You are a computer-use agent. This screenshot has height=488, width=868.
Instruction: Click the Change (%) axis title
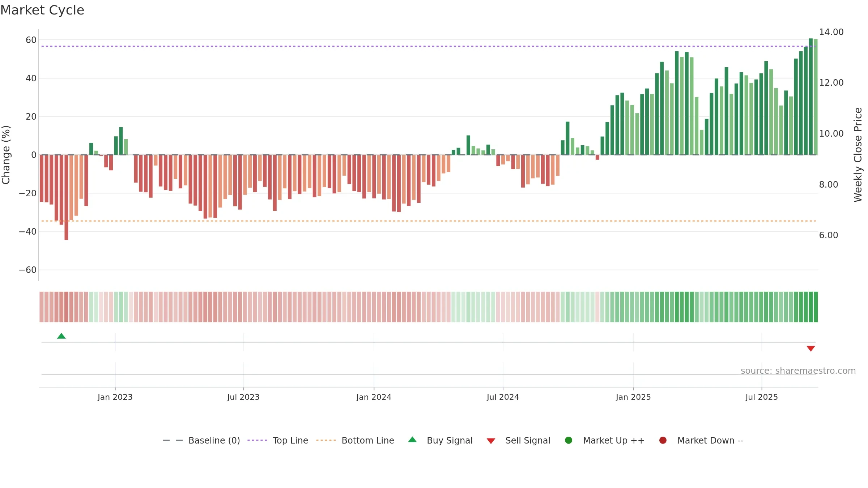pos(6,155)
